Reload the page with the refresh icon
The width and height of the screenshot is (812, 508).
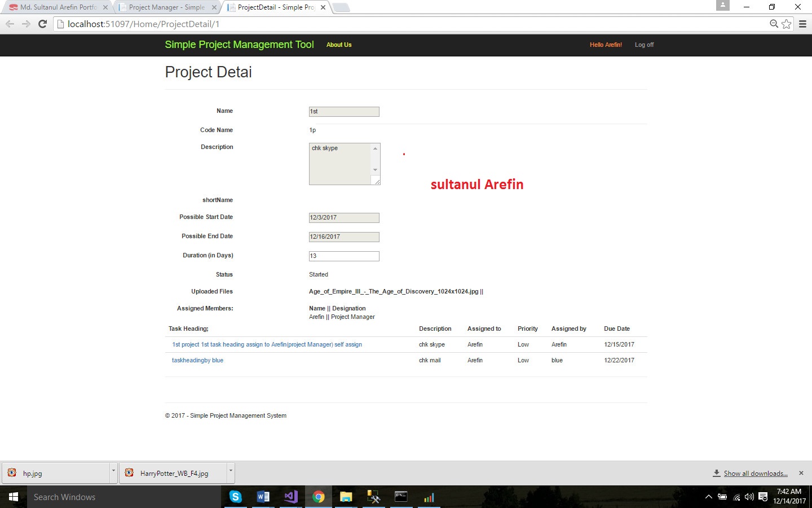[42, 24]
